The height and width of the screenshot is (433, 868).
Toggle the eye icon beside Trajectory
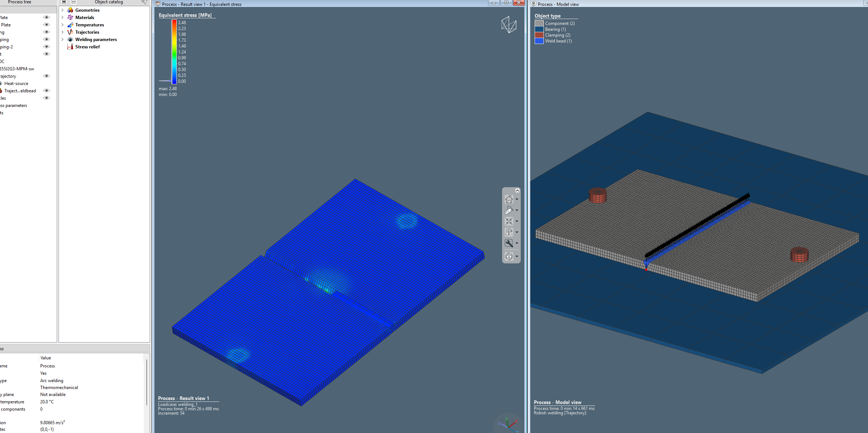click(x=46, y=76)
